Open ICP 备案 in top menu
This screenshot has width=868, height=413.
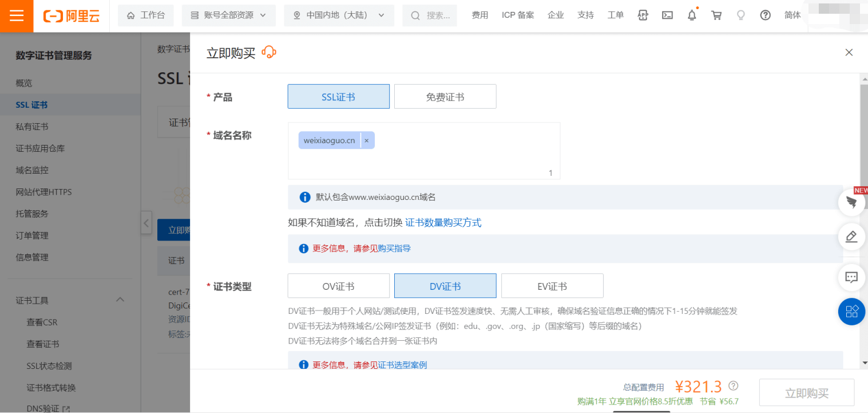518,15
